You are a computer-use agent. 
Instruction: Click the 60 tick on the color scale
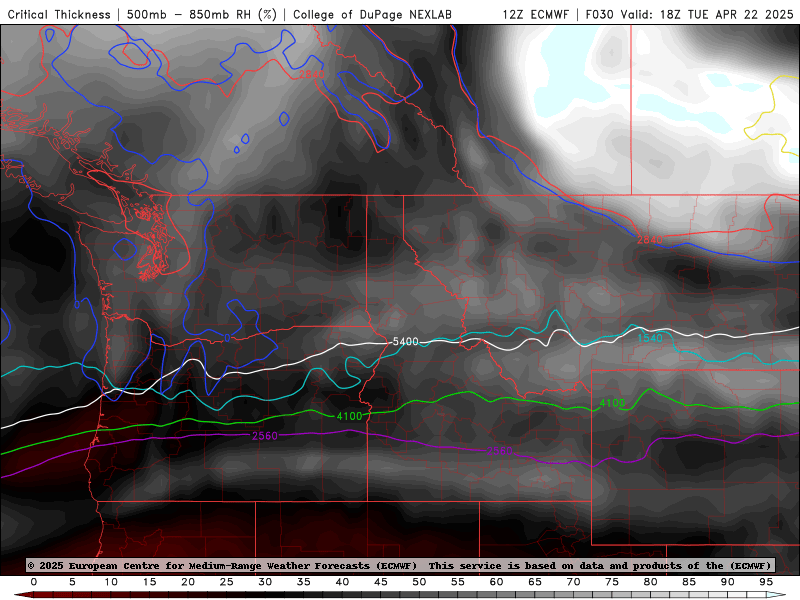pos(496,582)
